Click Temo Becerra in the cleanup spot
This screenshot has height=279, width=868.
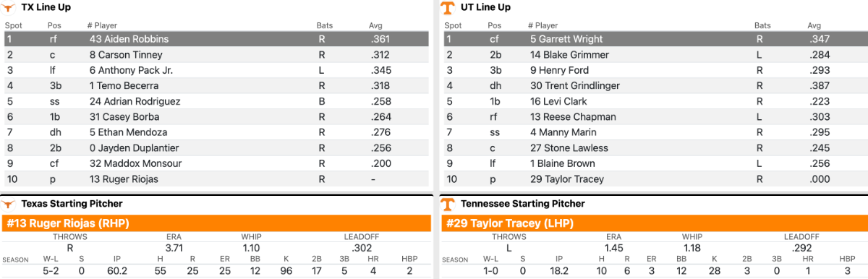(x=124, y=86)
